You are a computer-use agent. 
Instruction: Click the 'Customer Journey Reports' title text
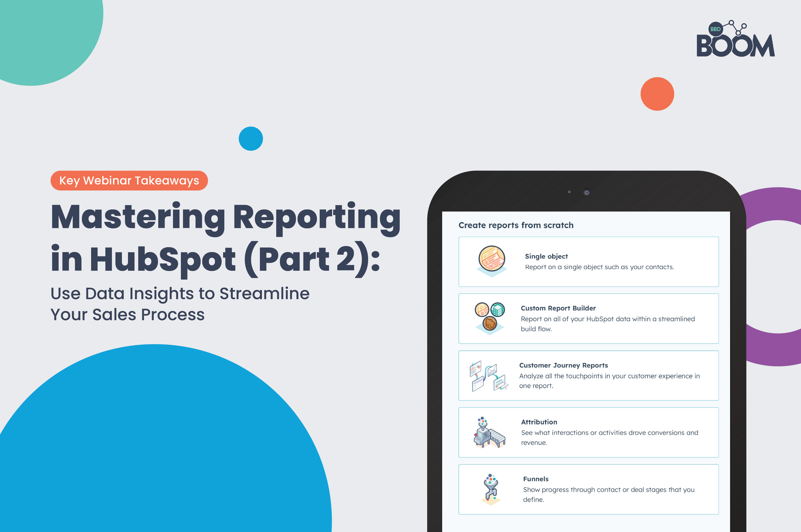click(563, 365)
